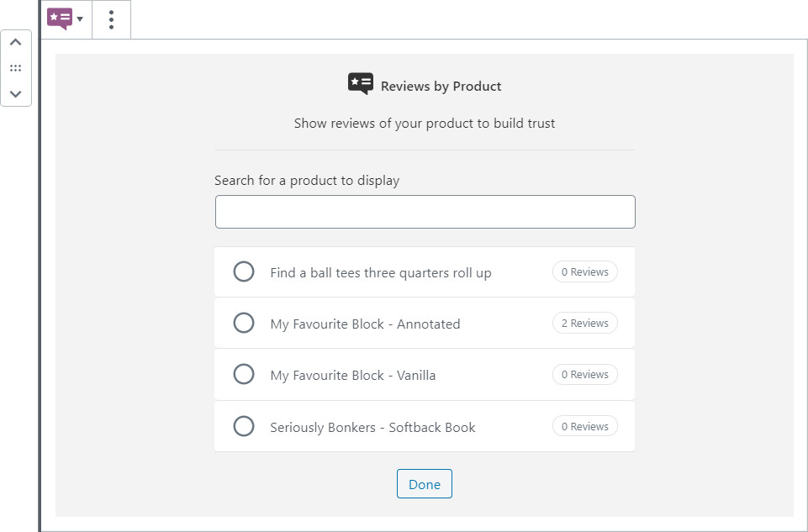This screenshot has height=532, width=808.
Task: Open the block options three-dot menu
Action: (112, 19)
